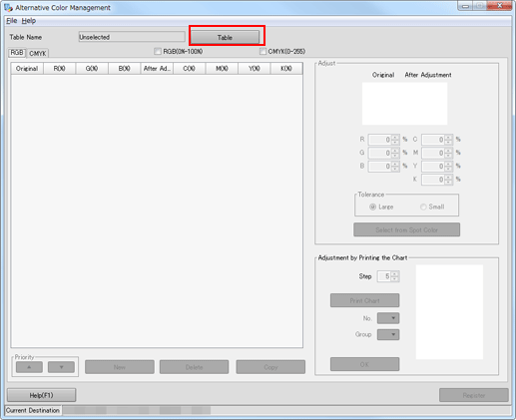Image resolution: width=516 pixels, height=420 pixels.
Task: Open the Help menu
Action: [29, 21]
